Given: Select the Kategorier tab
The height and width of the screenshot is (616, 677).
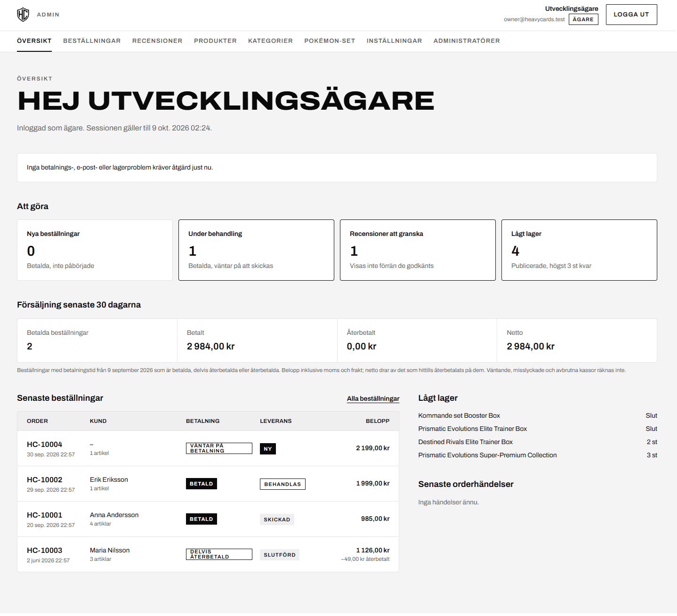Looking at the screenshot, I should coord(270,41).
